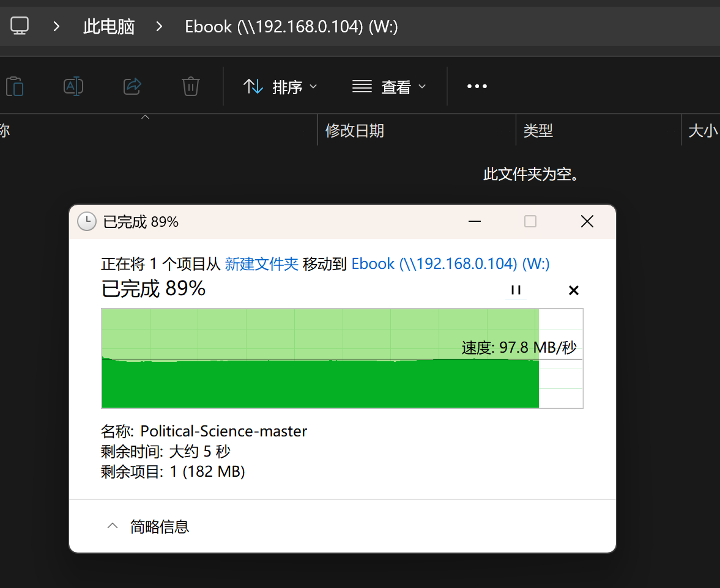Click the 已完成 89% heading in dialog body
The image size is (720, 588).
pyautogui.click(x=153, y=288)
